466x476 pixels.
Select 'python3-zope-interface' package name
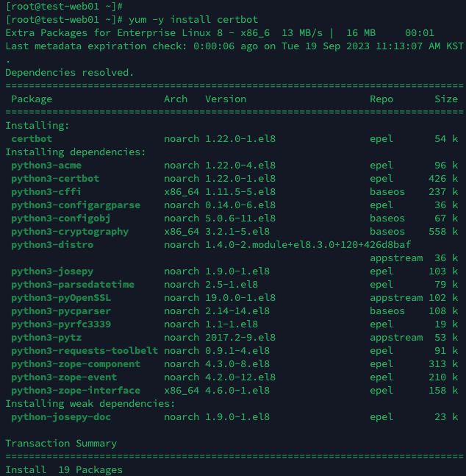[x=76, y=391]
